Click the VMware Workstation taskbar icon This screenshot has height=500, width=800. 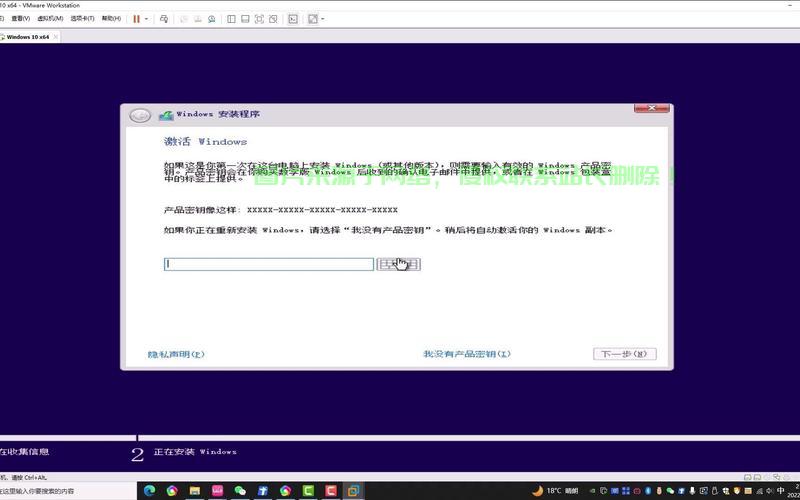tap(353, 491)
